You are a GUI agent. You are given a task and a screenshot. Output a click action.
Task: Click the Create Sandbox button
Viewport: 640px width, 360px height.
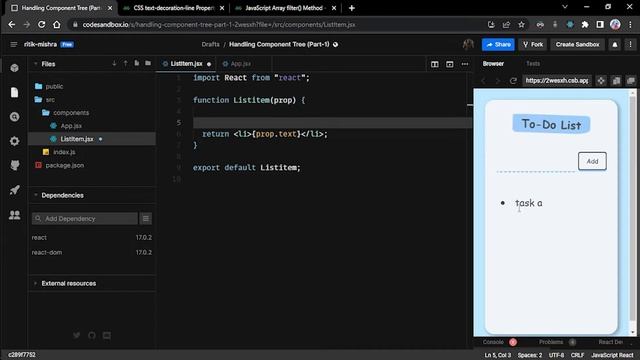click(577, 44)
